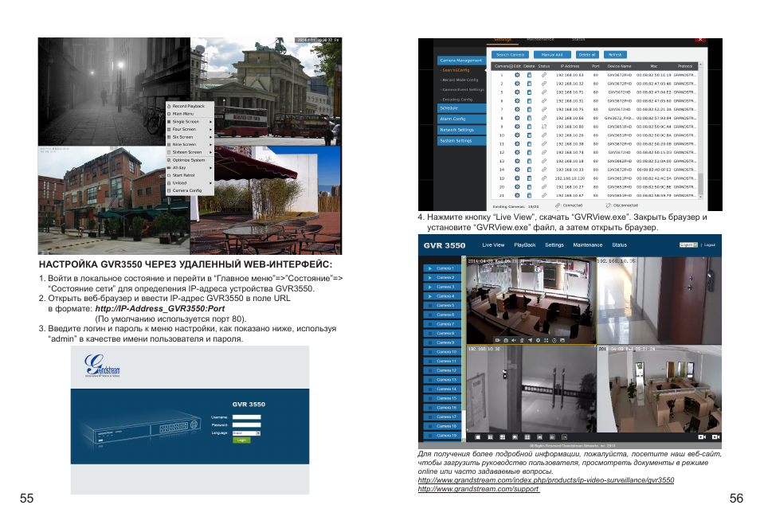This screenshot has height=532, width=760.
Task: Choose Record Playback from context menu
Action: (x=189, y=106)
